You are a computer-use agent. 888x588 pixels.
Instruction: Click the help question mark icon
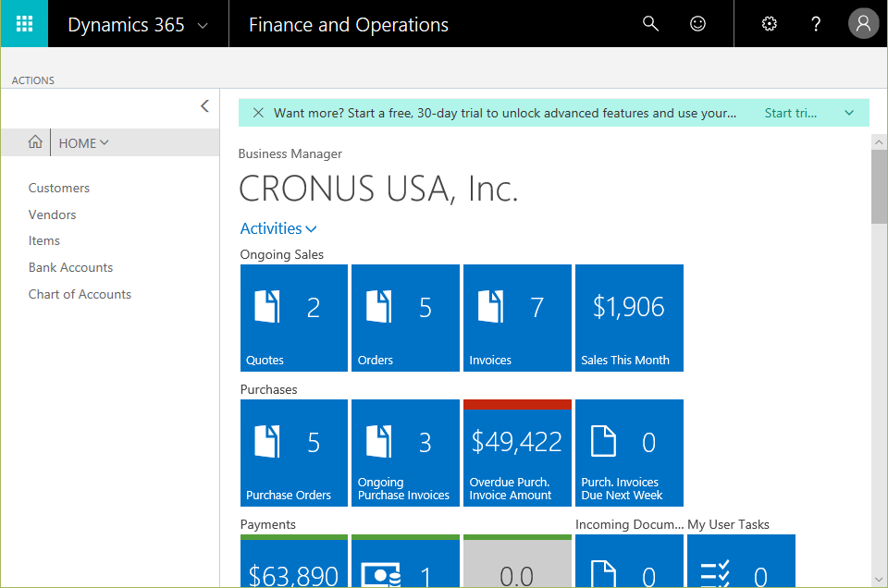[816, 24]
